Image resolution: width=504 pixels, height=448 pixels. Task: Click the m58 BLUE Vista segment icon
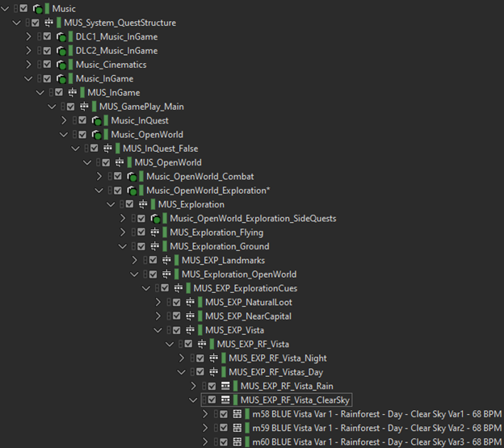point(237,414)
